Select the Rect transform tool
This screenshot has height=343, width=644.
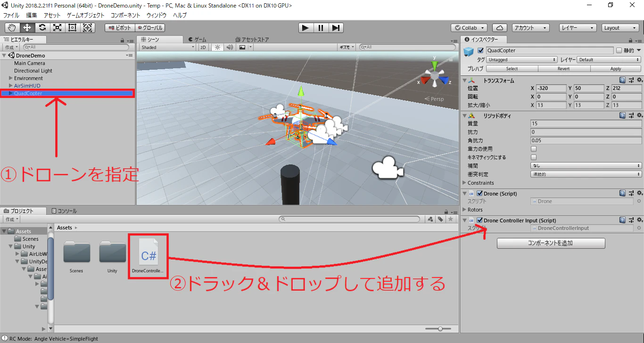(x=73, y=28)
